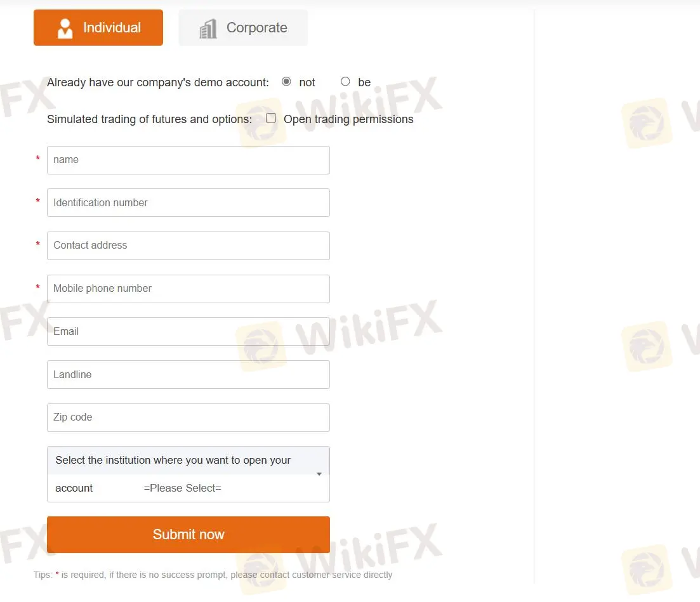700x602 pixels.
Task: Click the building icon on Corporate tab
Action: (208, 29)
